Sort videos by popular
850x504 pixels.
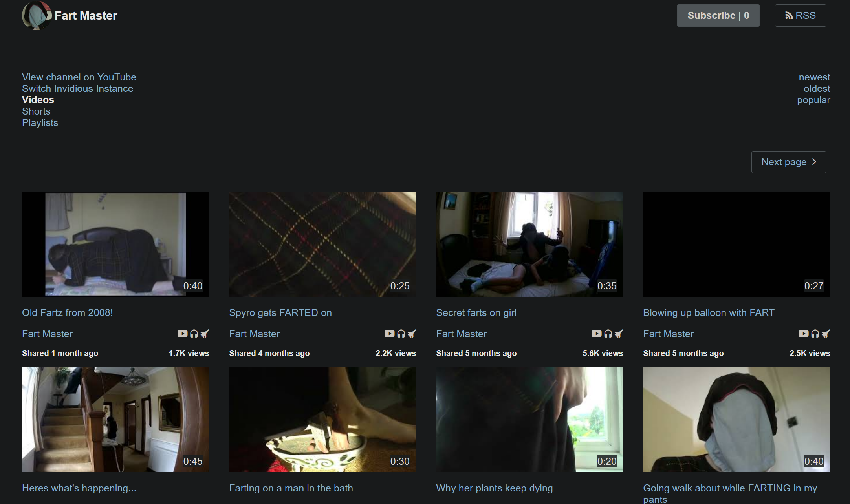pyautogui.click(x=813, y=100)
